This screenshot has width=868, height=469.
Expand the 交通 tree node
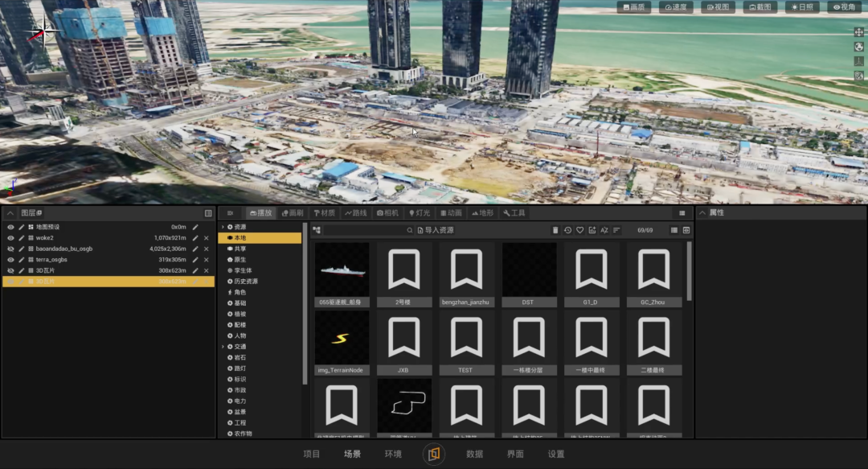[223, 347]
